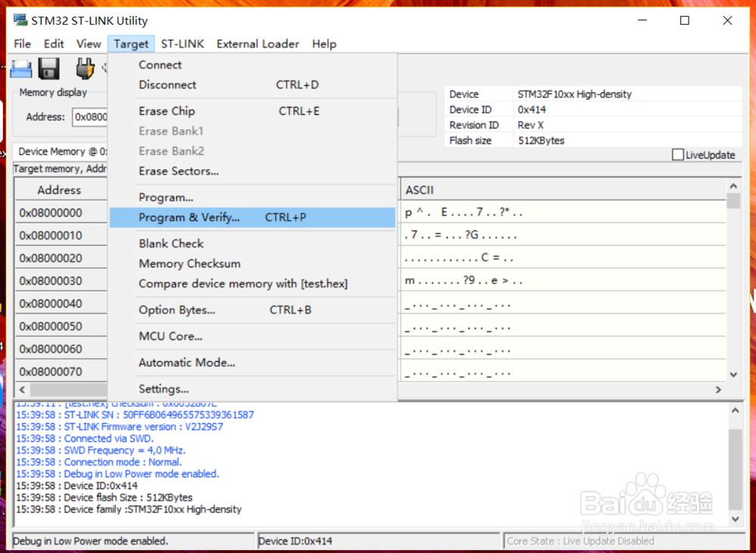Click log line SWD Frequency = 4,0 MHz
Viewport: 756px width, 553px height.
pyautogui.click(x=101, y=450)
